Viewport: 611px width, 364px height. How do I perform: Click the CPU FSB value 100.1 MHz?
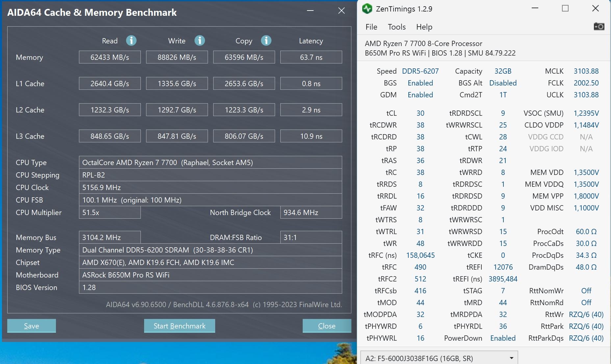[211, 200]
